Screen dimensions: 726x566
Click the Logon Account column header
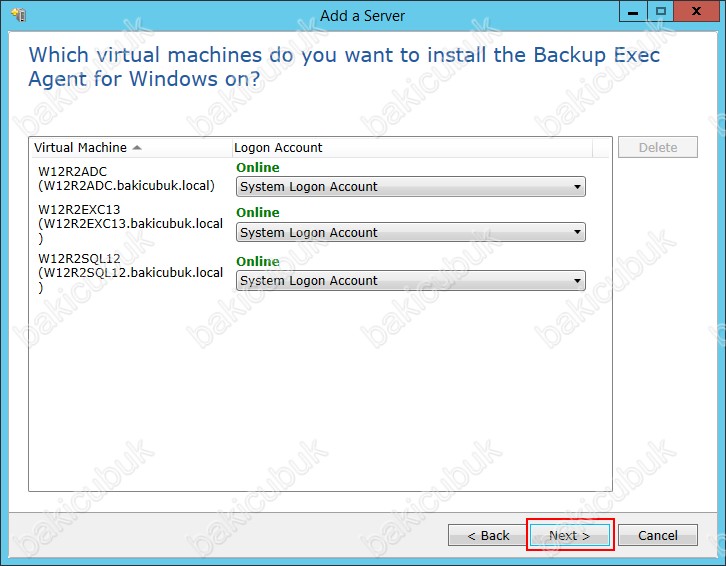pyautogui.click(x=412, y=147)
